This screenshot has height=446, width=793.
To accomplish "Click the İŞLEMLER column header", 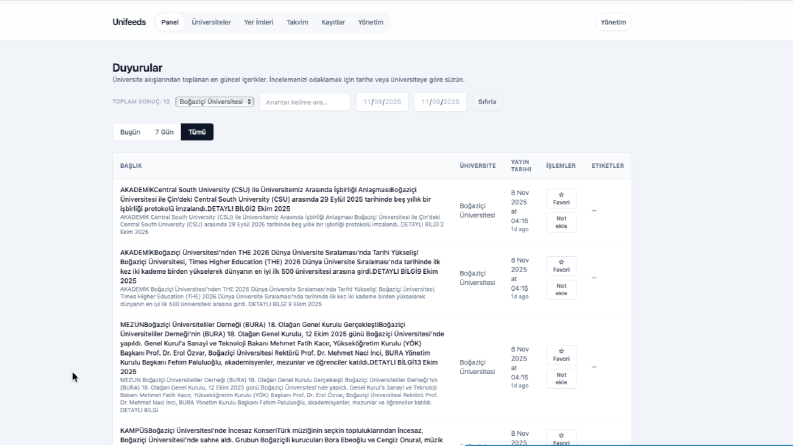I will [561, 166].
